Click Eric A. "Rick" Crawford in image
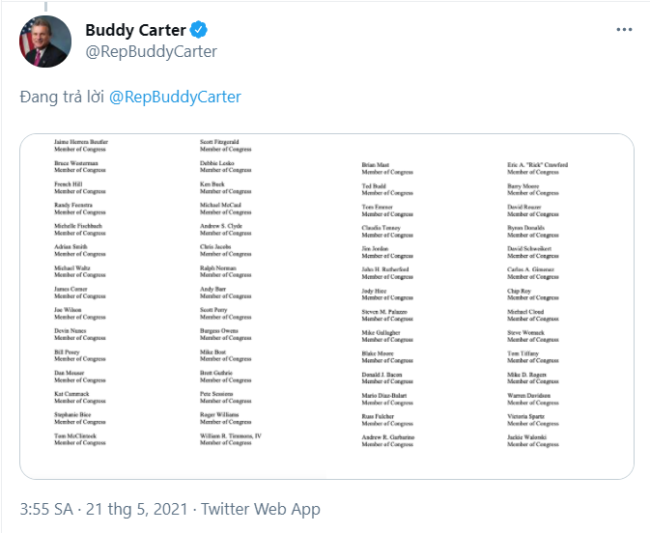Image resolution: width=650 pixels, height=533 pixels. [x=537, y=165]
